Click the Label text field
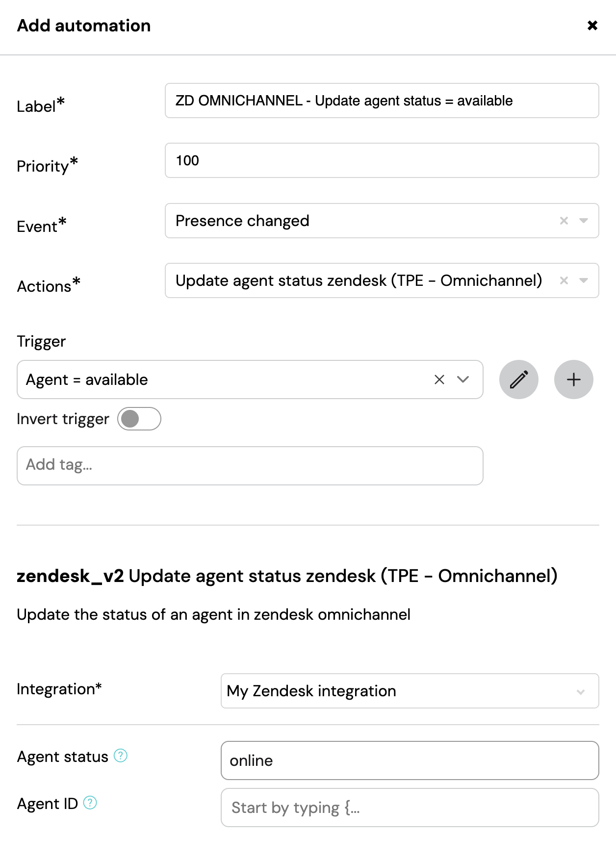Screen dimensions: 616x860 click(x=382, y=101)
